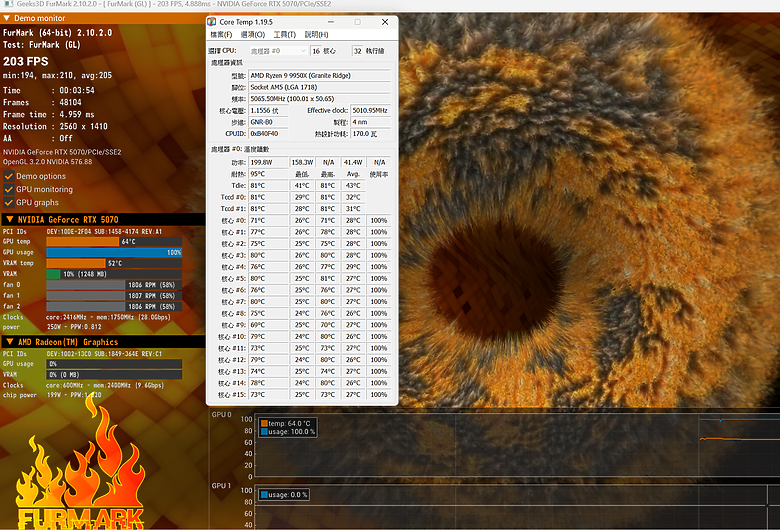Click the orange temp legend swatch in GPU 0 graph

click(x=264, y=423)
